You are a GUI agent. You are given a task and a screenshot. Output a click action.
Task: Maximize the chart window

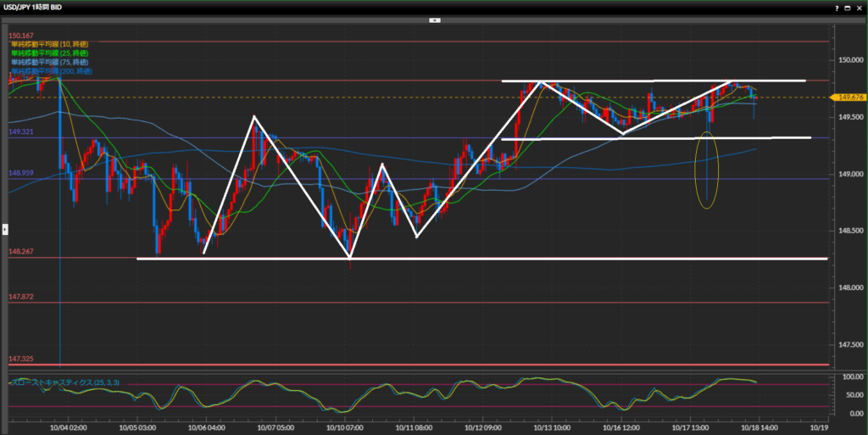click(x=849, y=8)
